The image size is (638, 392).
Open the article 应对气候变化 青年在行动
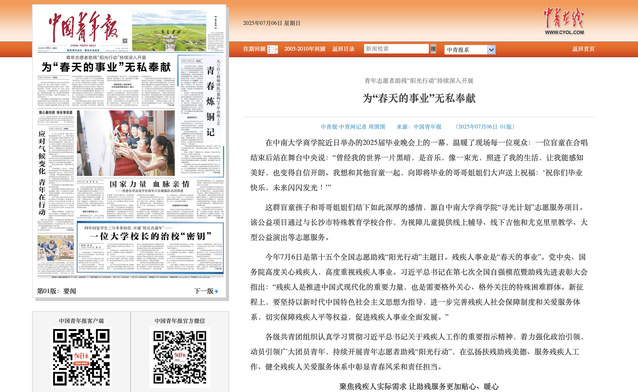[x=42, y=173]
